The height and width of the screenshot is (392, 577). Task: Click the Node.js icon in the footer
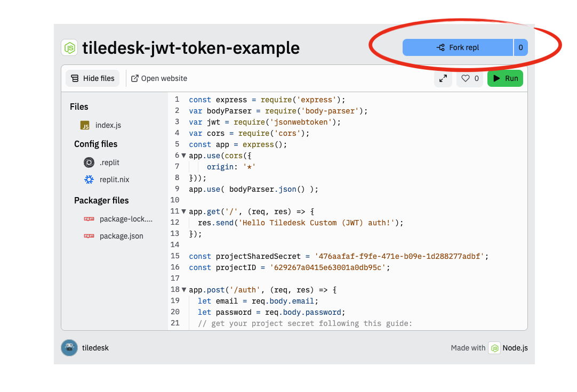tap(495, 348)
